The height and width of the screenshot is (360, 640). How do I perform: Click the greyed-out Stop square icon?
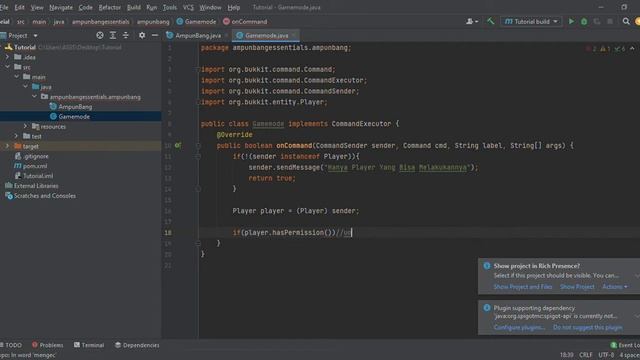pos(610,21)
